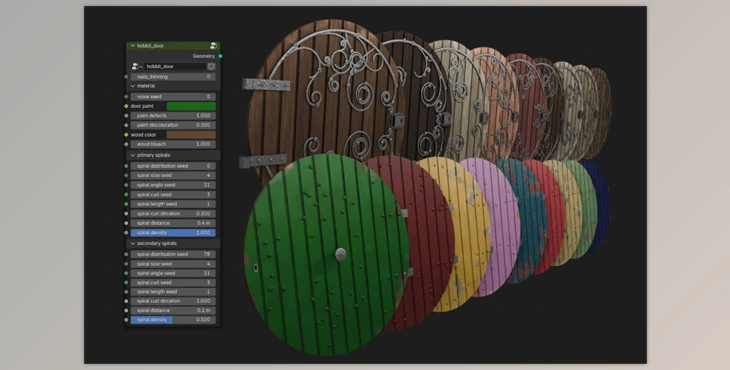This screenshot has width=730, height=370.
Task: Click primary spiral size seed socket
Action: (126, 175)
